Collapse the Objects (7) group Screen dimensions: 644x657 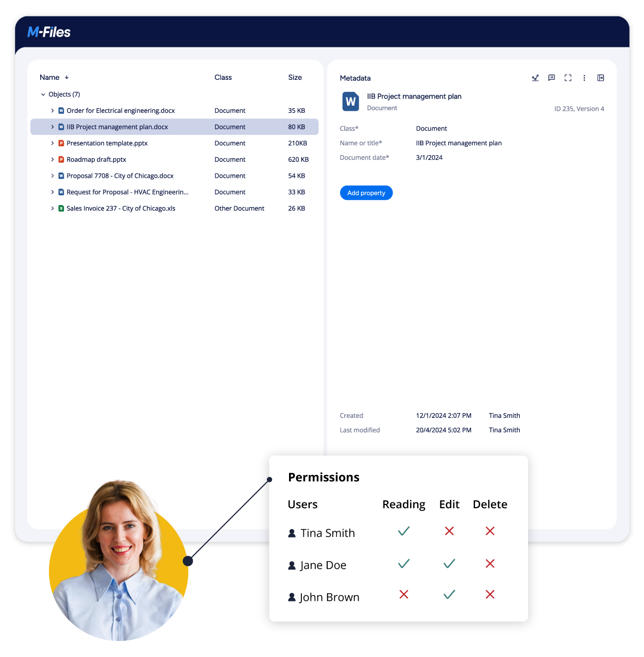43,94
